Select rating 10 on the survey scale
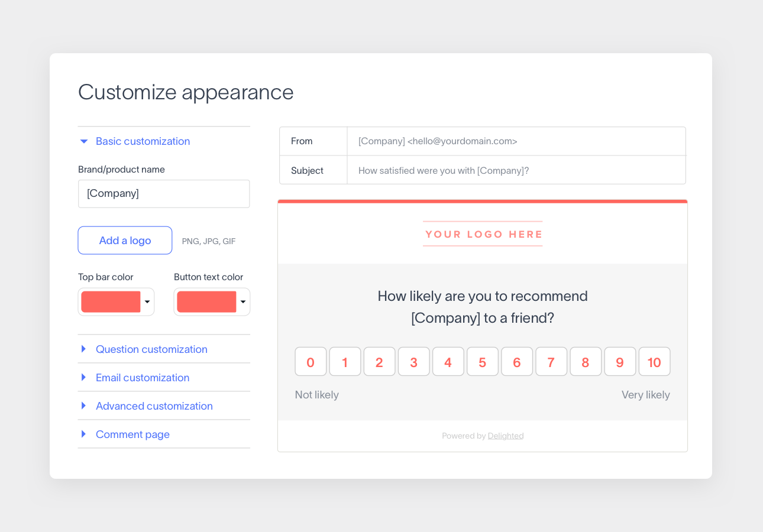This screenshot has height=532, width=763. tap(654, 361)
